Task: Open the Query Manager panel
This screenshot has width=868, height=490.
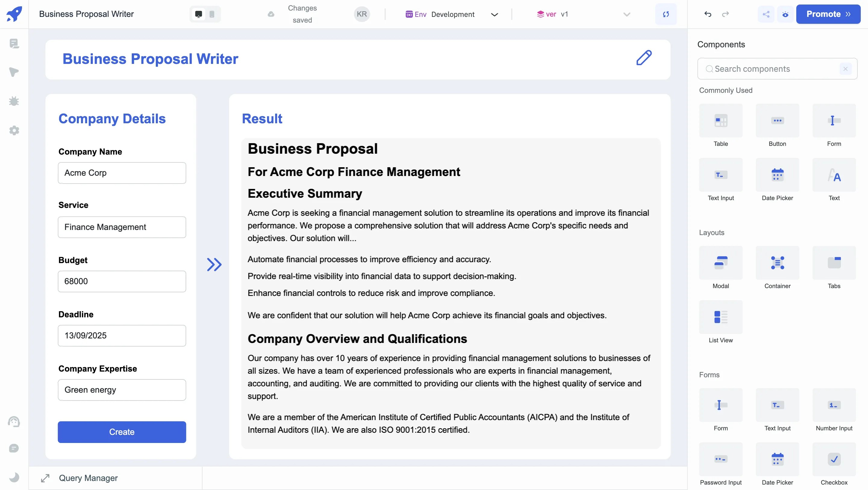Action: click(88, 478)
